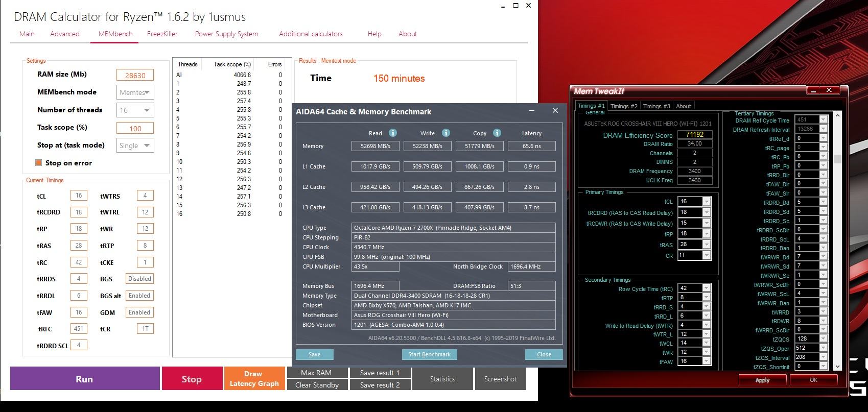Open Statistics in DRAM Calculator
868x412 pixels.
pos(442,379)
